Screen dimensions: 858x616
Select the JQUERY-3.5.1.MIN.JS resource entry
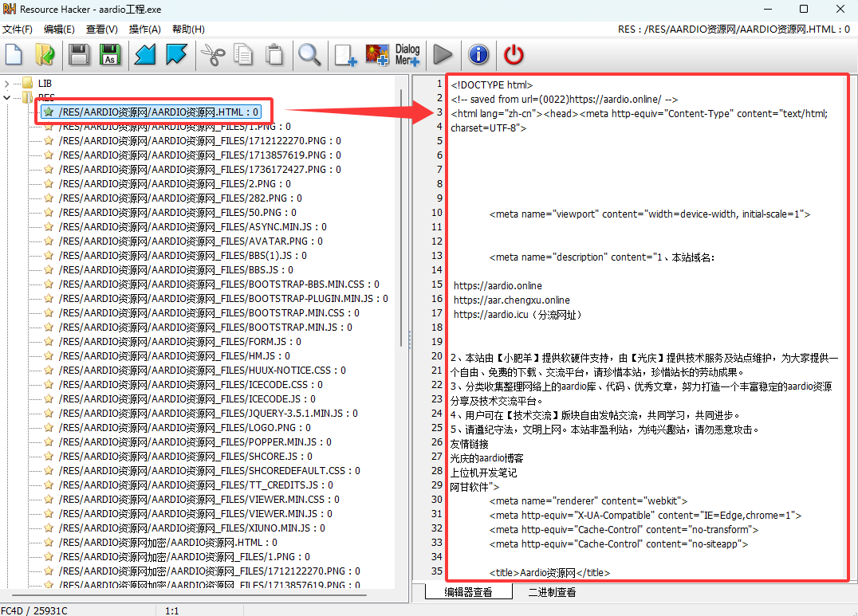[x=208, y=413]
